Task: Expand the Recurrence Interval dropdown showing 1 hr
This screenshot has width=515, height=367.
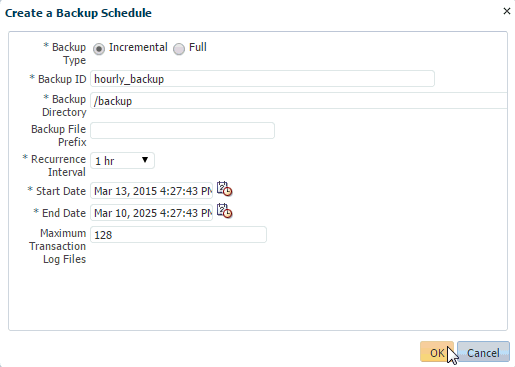Action: pyautogui.click(x=122, y=161)
